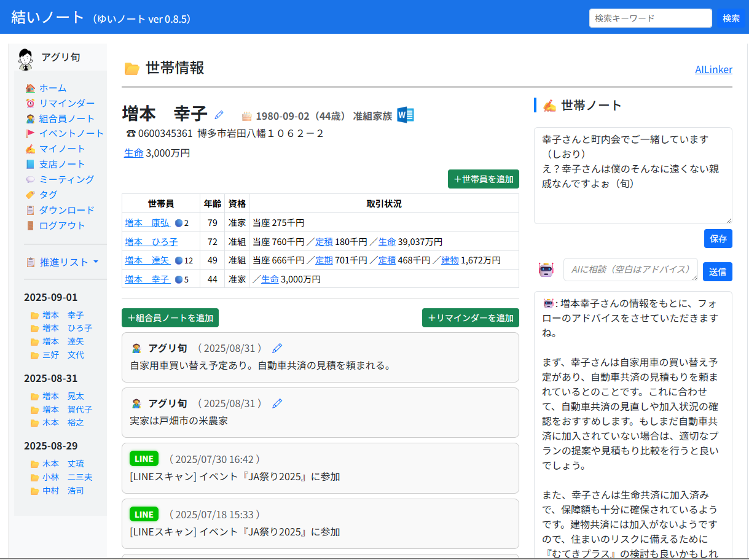
Task: Click the AI robot avatar icon
Action: click(546, 270)
